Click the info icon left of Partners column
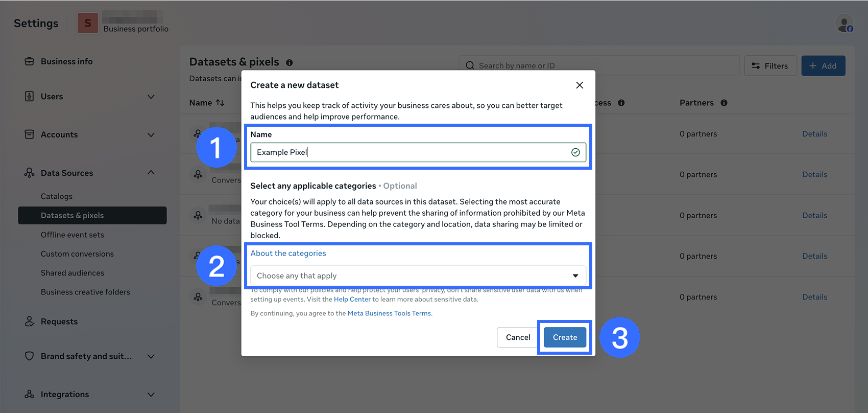Viewport: 868px width, 413px height. click(x=621, y=103)
